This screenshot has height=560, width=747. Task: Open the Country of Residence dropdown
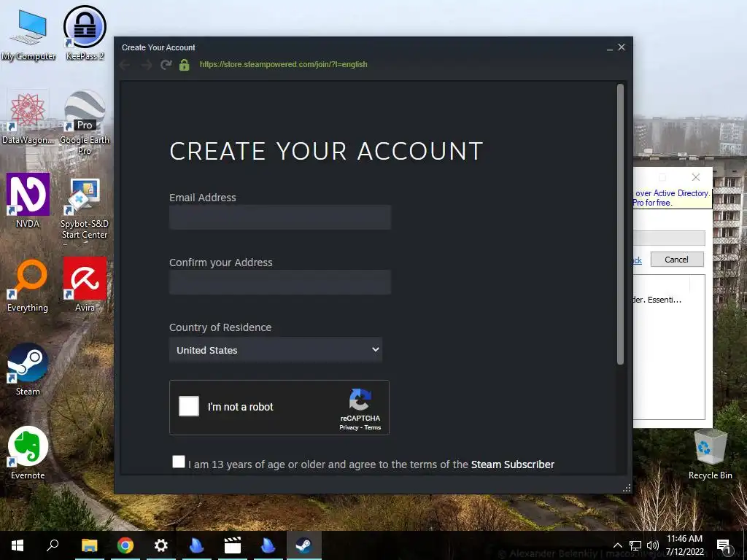tap(276, 350)
